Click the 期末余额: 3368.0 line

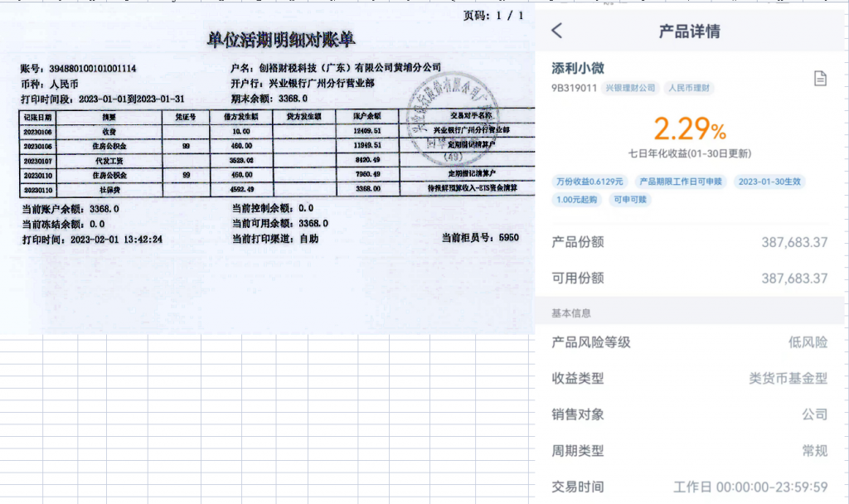[269, 99]
